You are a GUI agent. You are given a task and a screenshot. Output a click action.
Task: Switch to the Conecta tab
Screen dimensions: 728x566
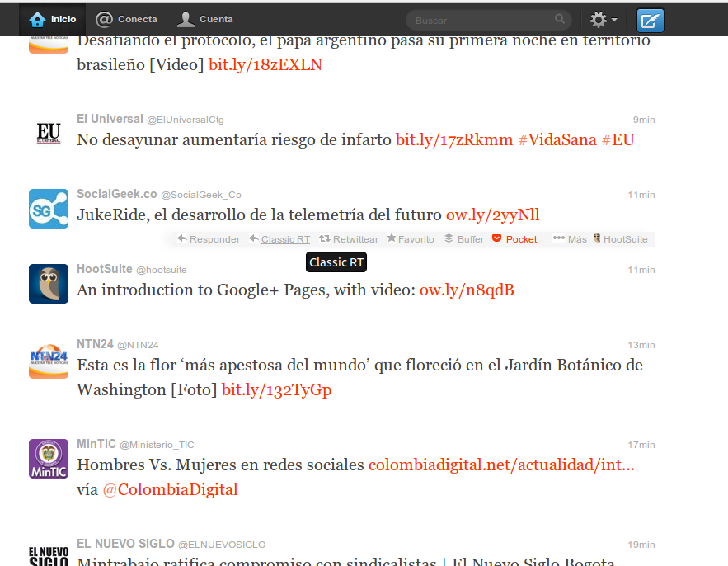126,19
